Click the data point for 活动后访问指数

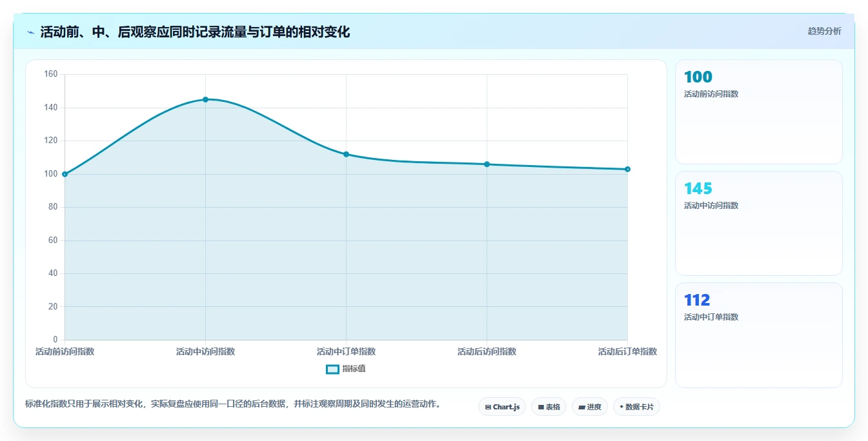[487, 164]
